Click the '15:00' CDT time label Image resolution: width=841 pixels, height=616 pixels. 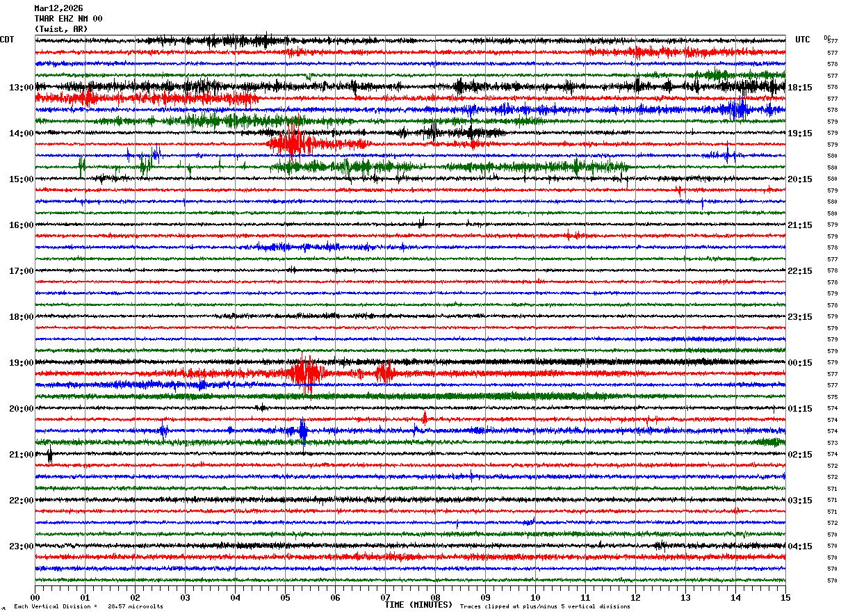click(x=22, y=179)
